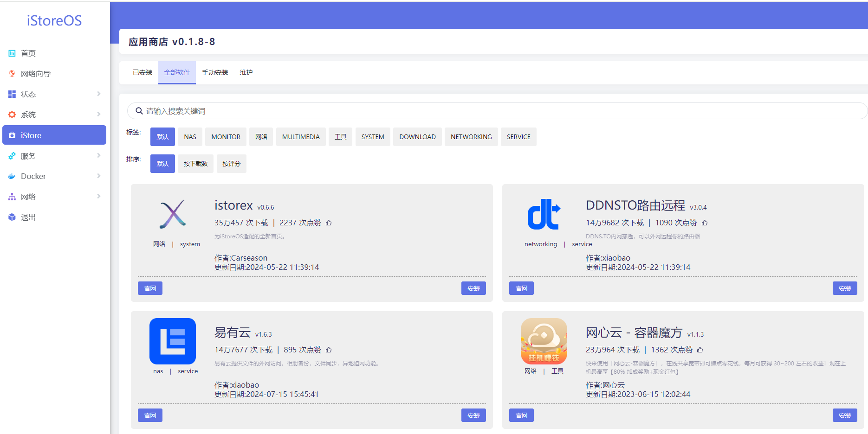Open the 手动安装 tab
868x434 pixels.
pyautogui.click(x=215, y=72)
